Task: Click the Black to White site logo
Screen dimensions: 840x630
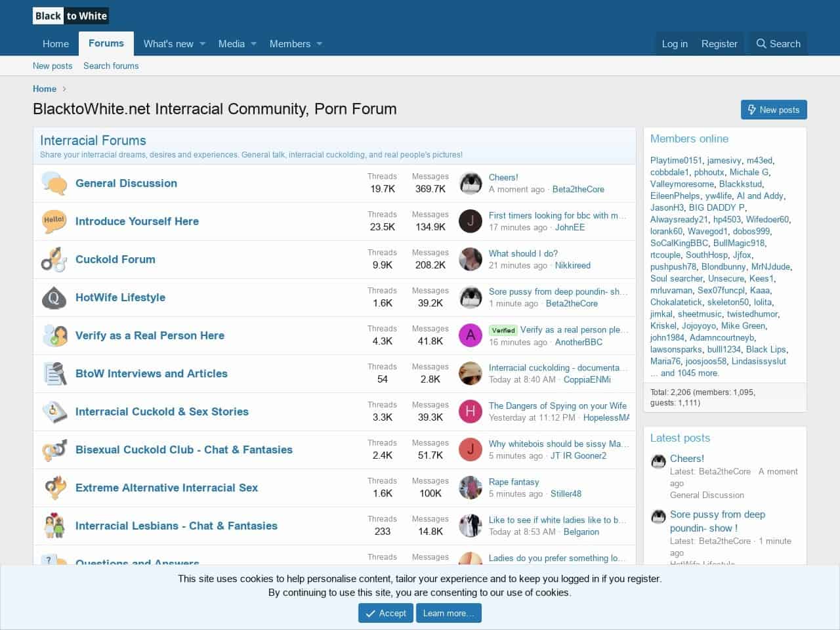Action: pos(70,16)
